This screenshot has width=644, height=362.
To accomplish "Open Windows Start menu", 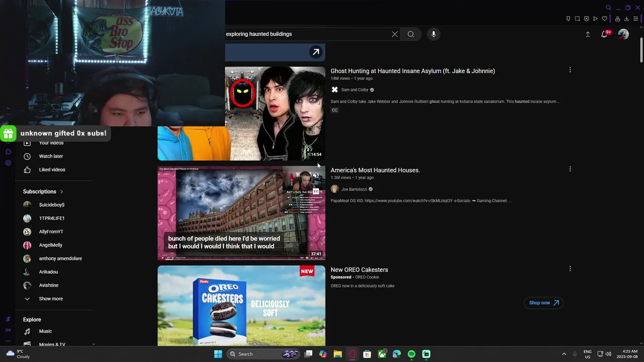I will coord(218,354).
